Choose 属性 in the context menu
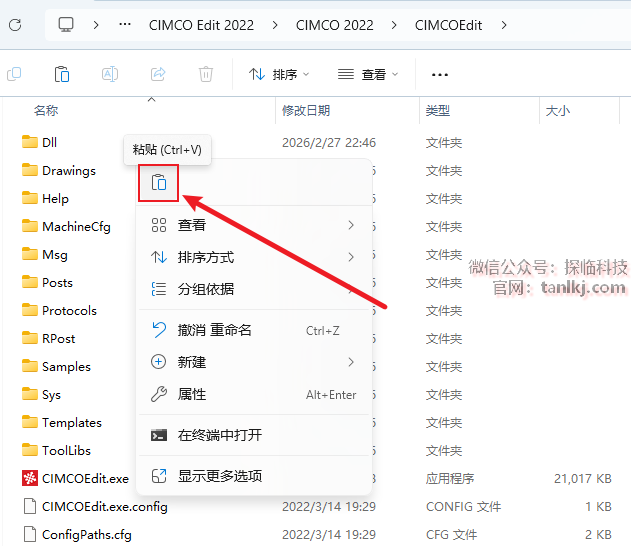Viewport: 631px width, 546px height. (x=254, y=394)
